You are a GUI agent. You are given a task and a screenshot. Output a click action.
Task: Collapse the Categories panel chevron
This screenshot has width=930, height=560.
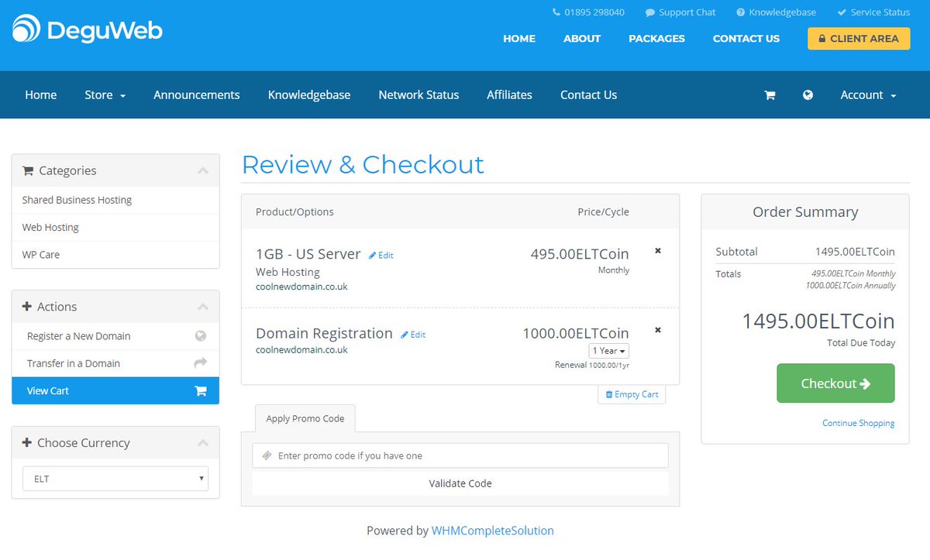(203, 170)
